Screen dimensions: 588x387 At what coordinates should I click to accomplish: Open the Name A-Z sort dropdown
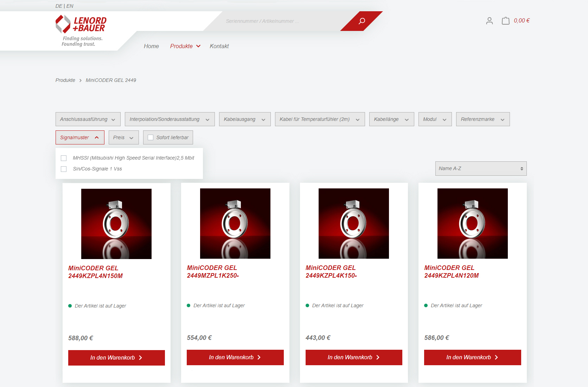pyautogui.click(x=481, y=168)
